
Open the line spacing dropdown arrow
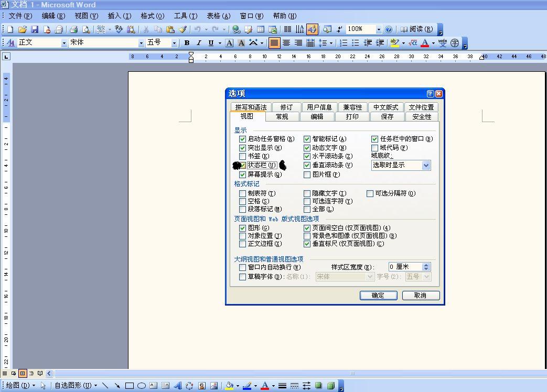[331, 43]
